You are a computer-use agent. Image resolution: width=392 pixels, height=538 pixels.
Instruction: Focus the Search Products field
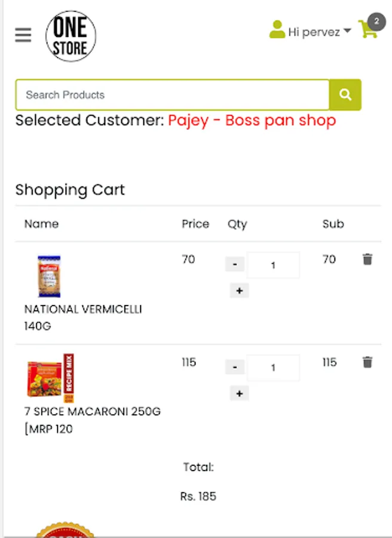coord(172,94)
